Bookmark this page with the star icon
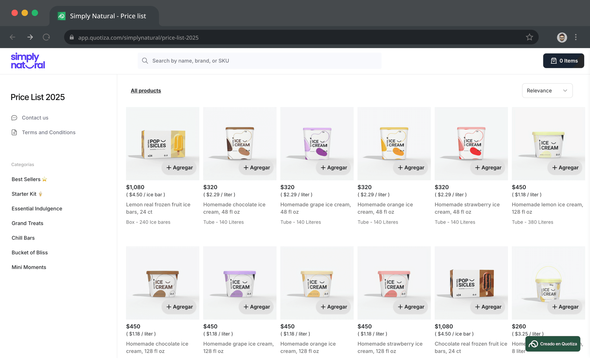590x364 pixels. click(529, 37)
